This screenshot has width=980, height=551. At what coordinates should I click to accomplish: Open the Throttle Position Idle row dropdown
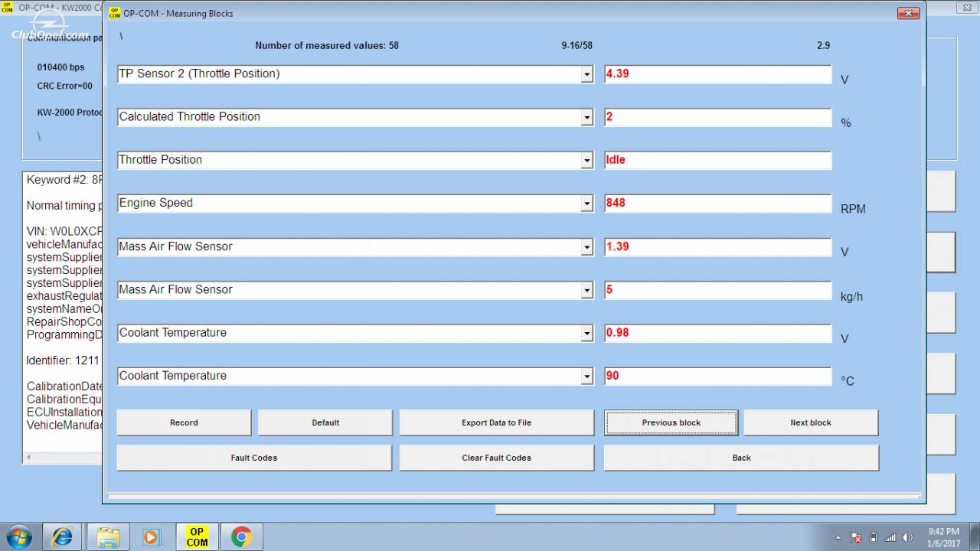click(x=587, y=161)
